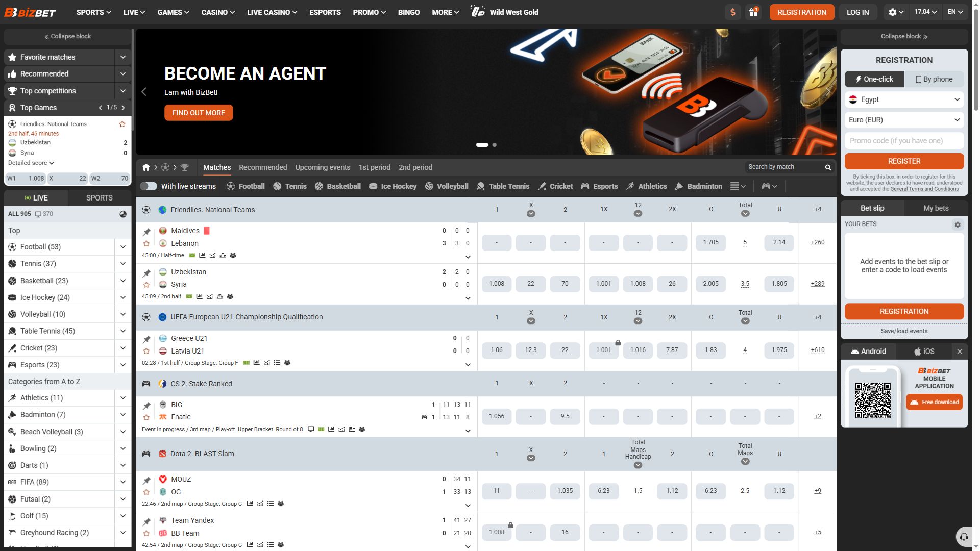The height and width of the screenshot is (551, 980).
Task: Add Uzbekistan match to favorites star
Action: 146,285
